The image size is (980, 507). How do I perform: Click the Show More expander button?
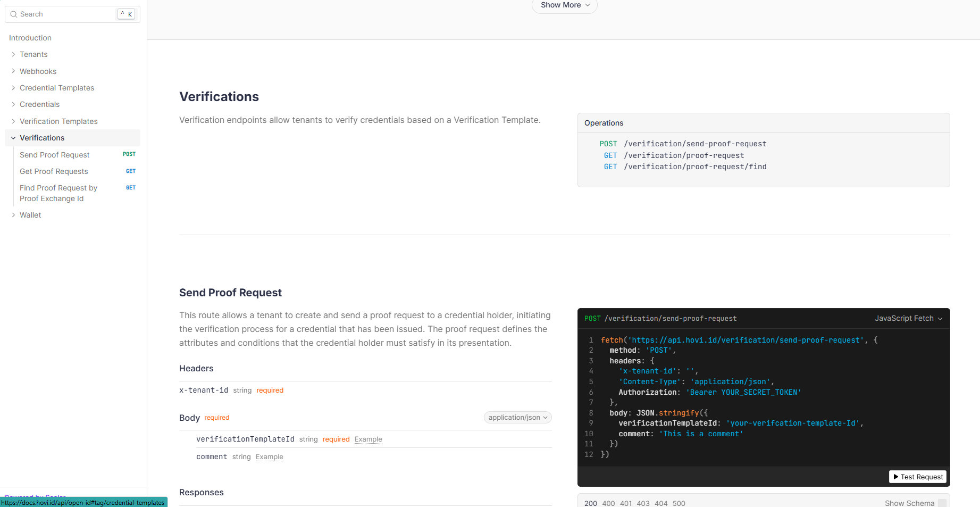point(564,5)
